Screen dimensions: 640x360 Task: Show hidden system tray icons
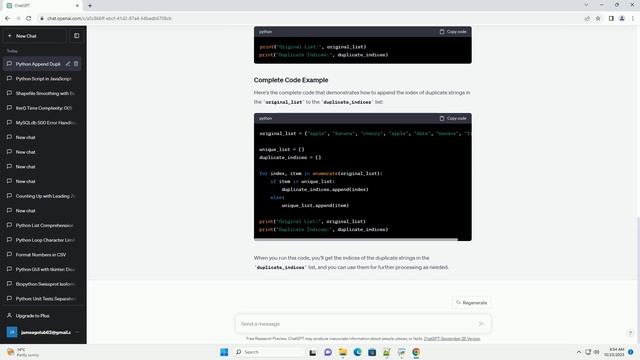click(x=579, y=352)
